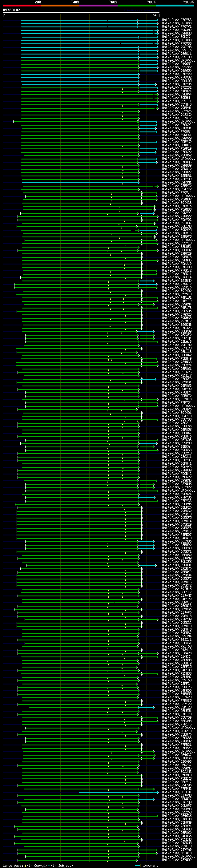
Task: Select the UniRef100_C6L1M3 label
Action: coord(177,226)
